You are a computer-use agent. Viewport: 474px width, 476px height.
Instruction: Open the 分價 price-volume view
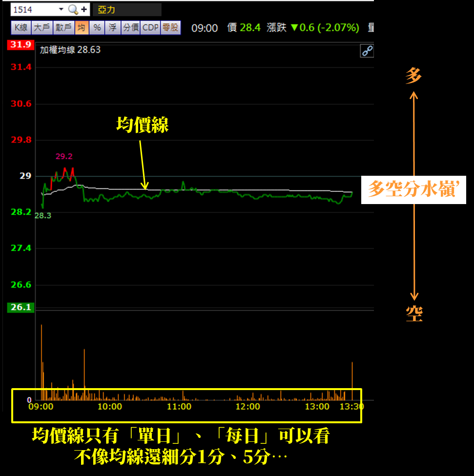click(x=131, y=28)
